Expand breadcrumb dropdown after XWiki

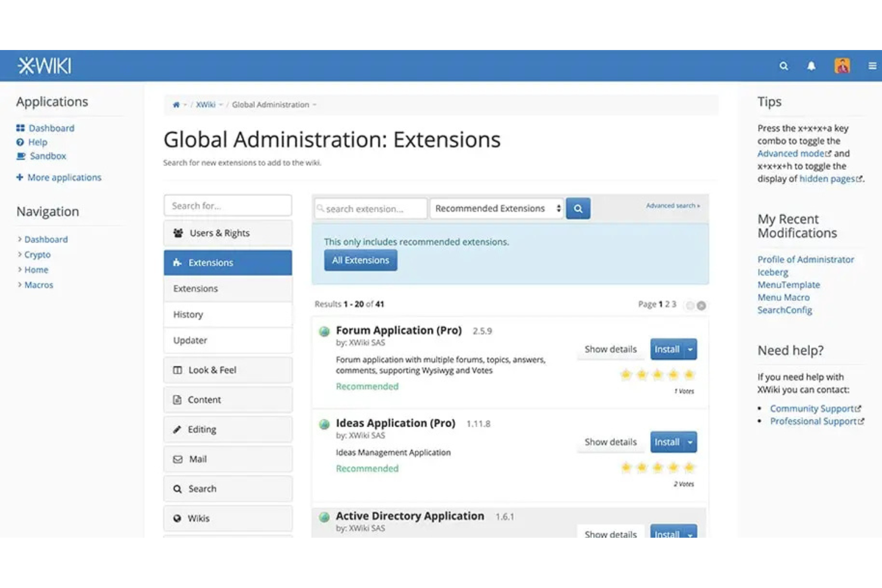tap(221, 105)
